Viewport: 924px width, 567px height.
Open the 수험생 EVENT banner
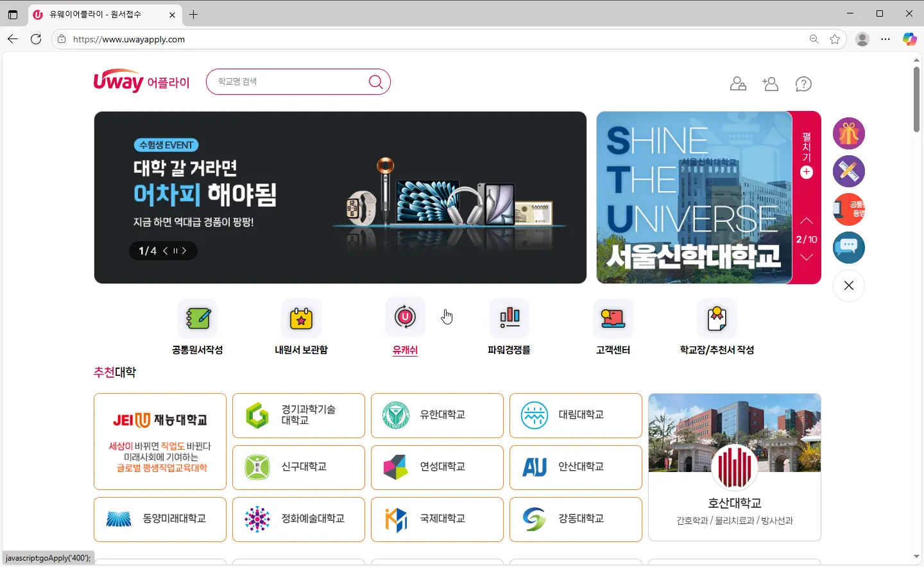(x=340, y=198)
